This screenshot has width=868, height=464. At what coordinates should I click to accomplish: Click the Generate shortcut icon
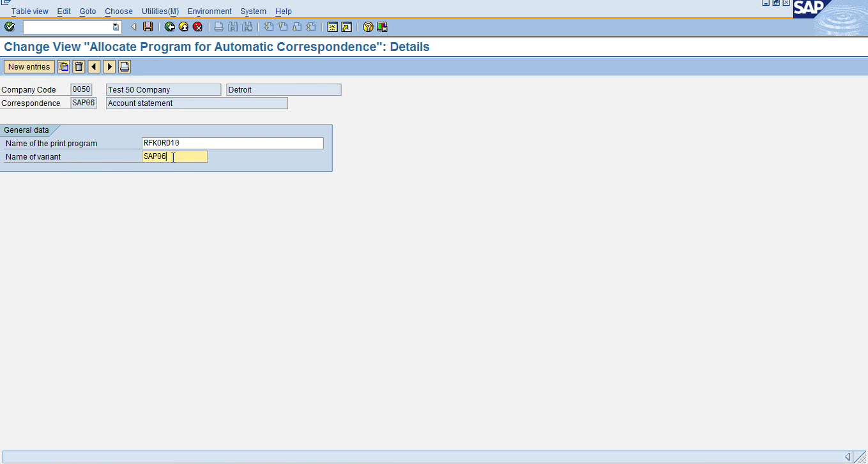tap(346, 27)
